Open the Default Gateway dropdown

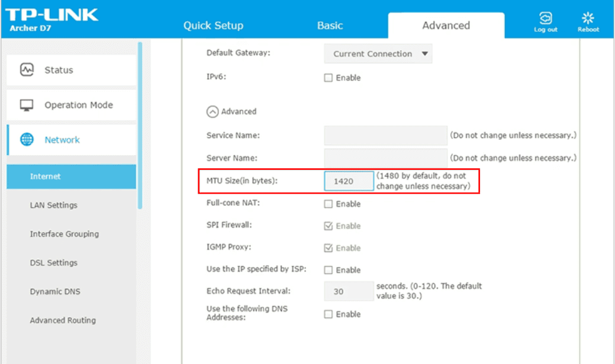(x=378, y=54)
